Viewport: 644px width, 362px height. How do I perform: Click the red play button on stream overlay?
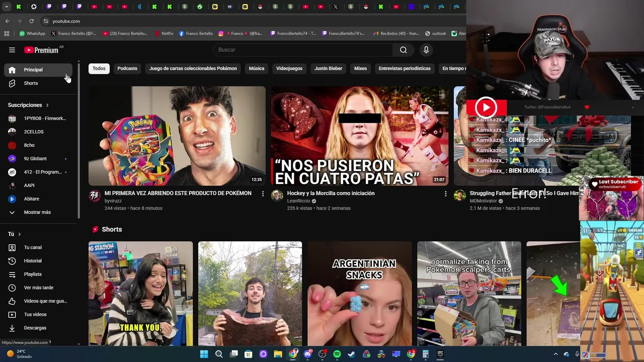(486, 107)
